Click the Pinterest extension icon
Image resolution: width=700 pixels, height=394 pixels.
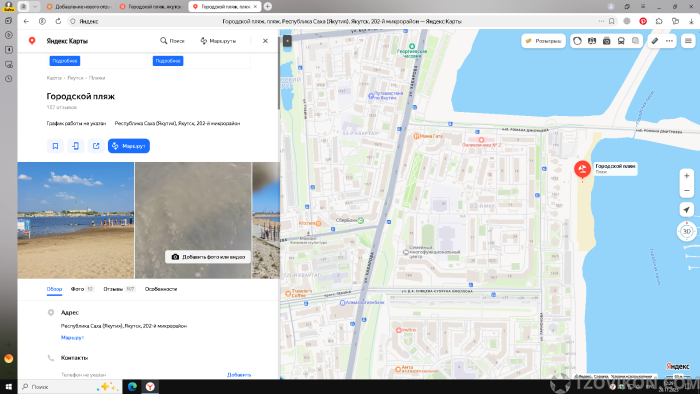[643, 21]
